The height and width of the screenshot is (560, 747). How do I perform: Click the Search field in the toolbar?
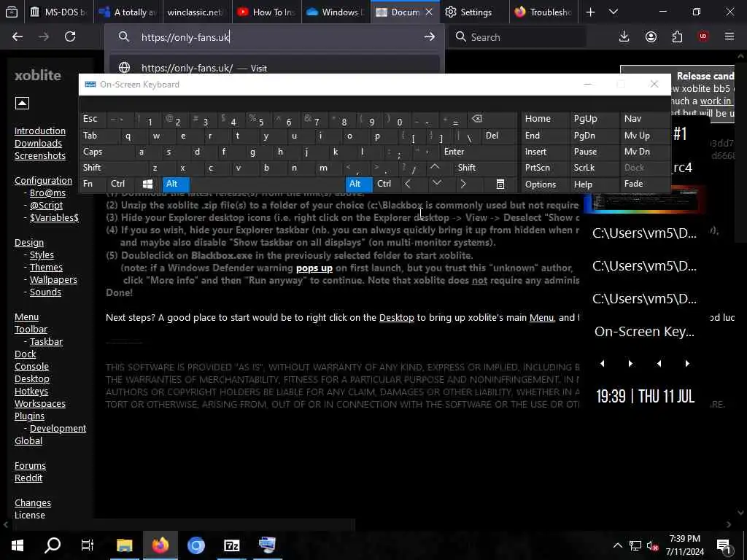[x=517, y=36]
